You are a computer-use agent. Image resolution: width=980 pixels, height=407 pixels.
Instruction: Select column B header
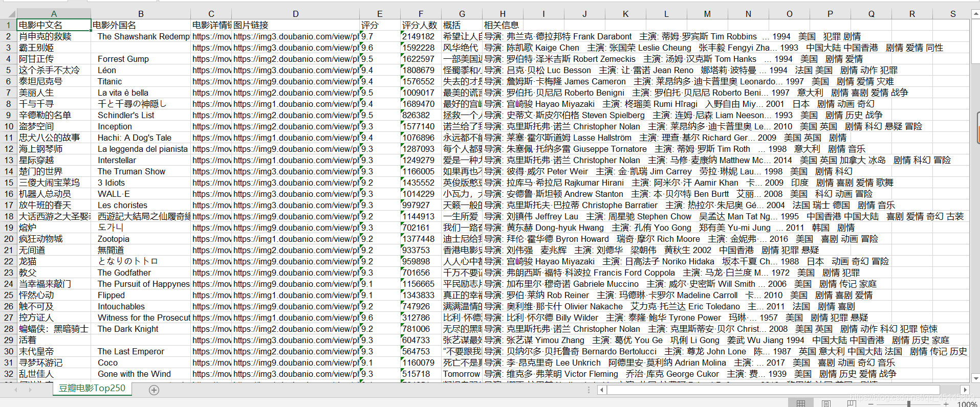click(x=141, y=14)
